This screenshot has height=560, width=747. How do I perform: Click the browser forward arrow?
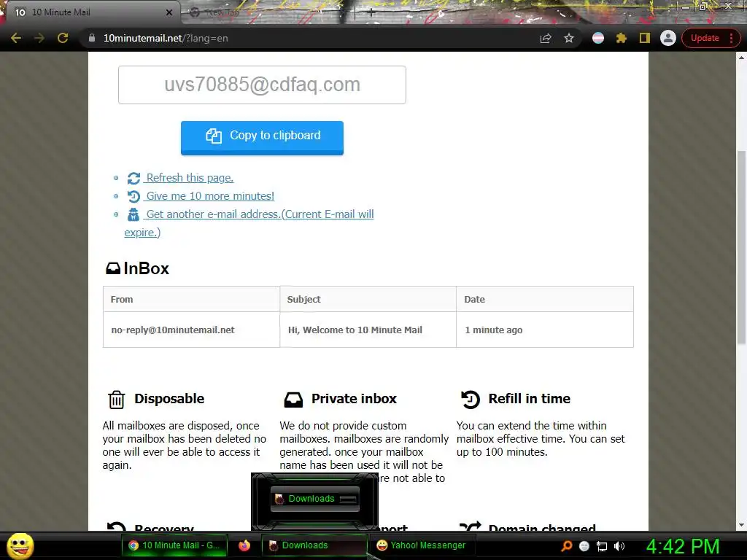click(39, 38)
